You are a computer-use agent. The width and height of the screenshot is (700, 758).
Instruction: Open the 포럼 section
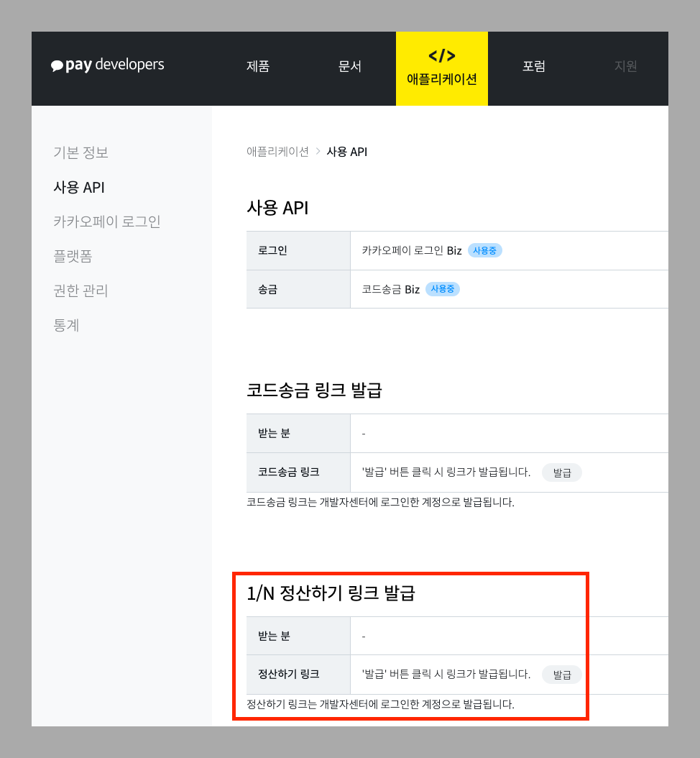[534, 66]
